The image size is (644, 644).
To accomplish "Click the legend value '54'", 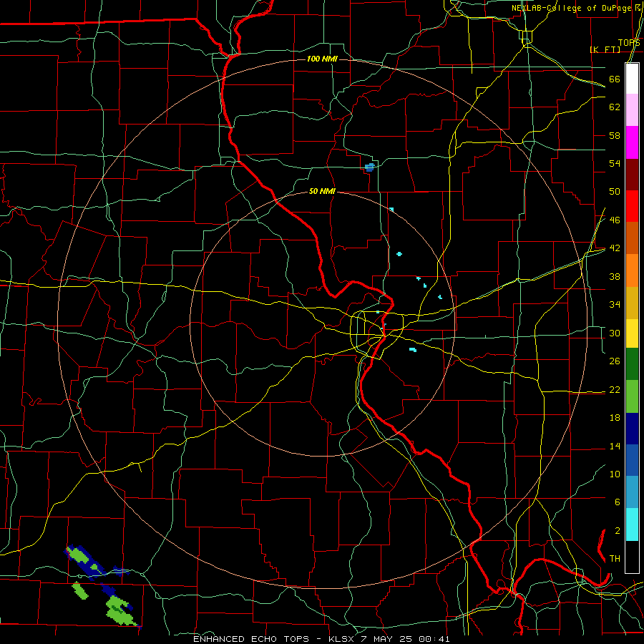I will 615,163.
